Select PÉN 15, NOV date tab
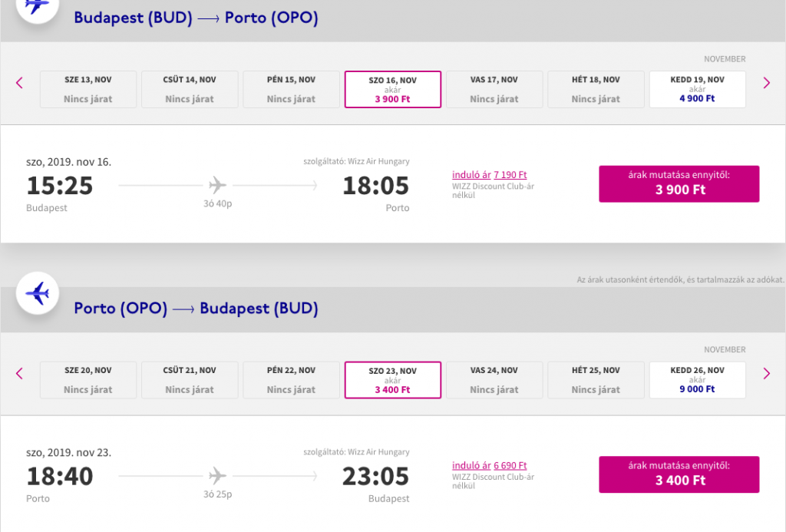Viewport: 786px width, 532px height. point(291,89)
